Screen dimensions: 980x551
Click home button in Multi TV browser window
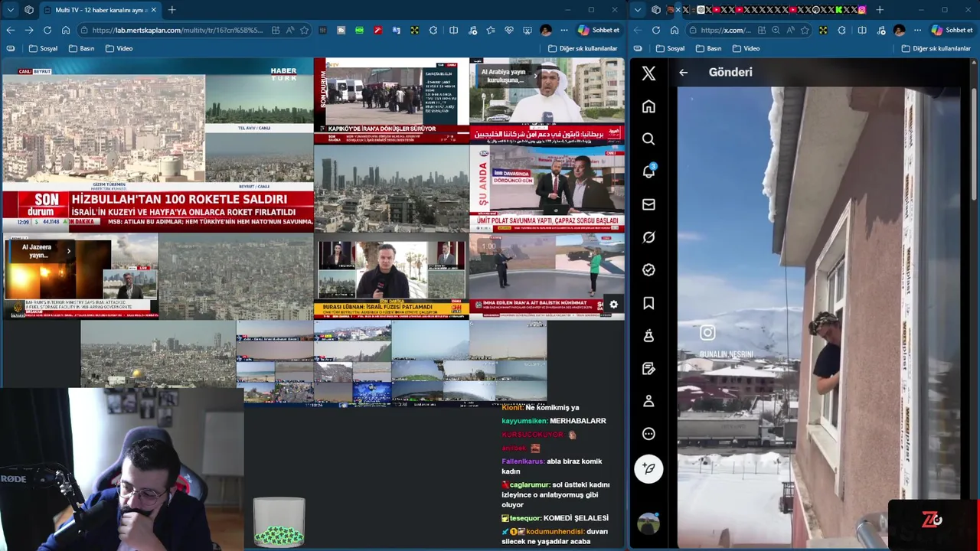point(66,31)
